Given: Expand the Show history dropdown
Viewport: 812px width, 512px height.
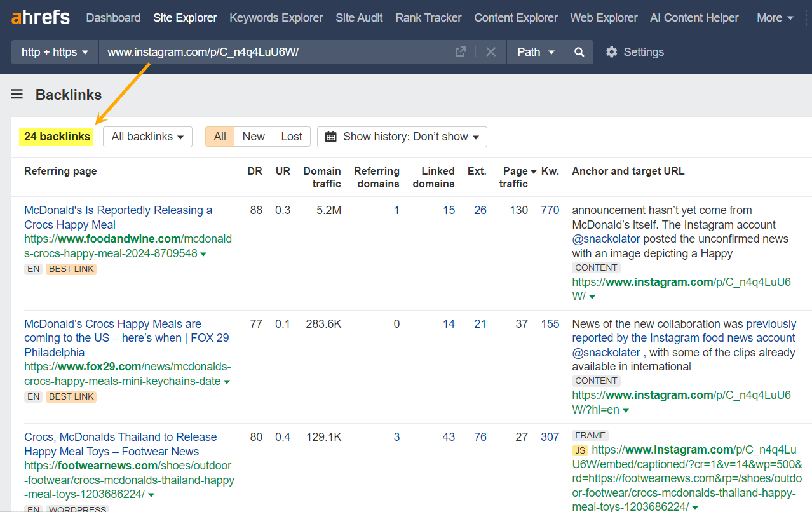Looking at the screenshot, I should (402, 136).
